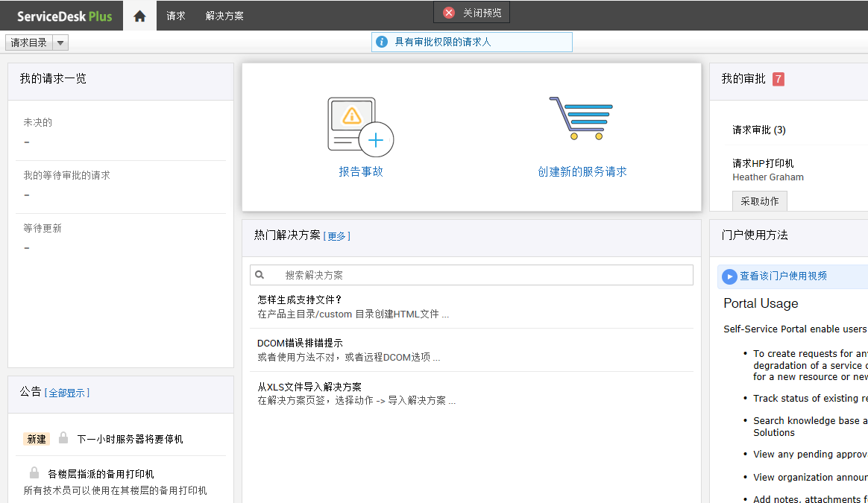868x503 pixels.
Task: Click the 报告事故 link
Action: pos(361,171)
